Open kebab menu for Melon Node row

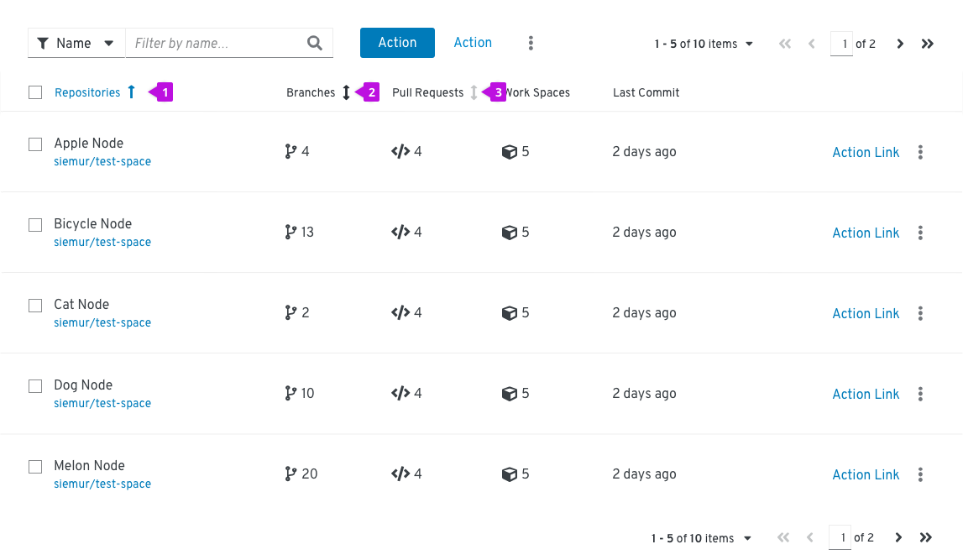[920, 474]
